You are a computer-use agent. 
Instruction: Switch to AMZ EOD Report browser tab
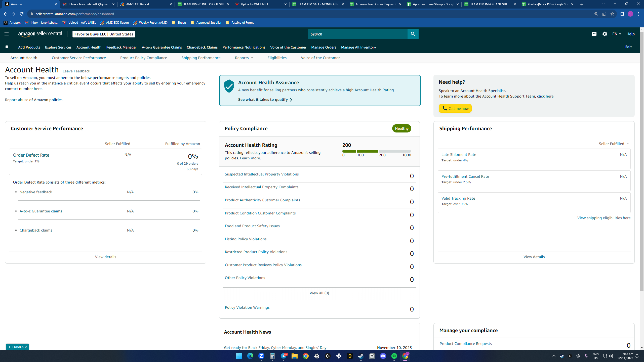[146, 4]
